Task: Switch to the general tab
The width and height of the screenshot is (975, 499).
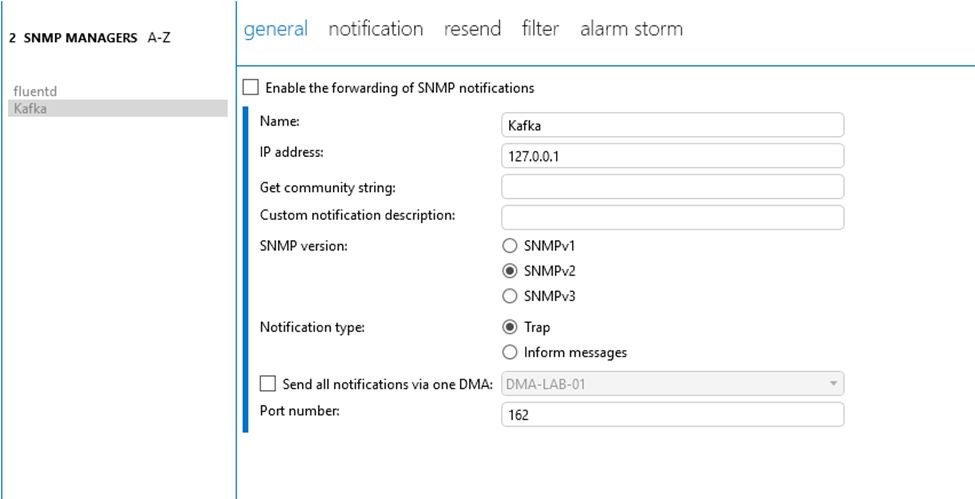Action: [275, 29]
